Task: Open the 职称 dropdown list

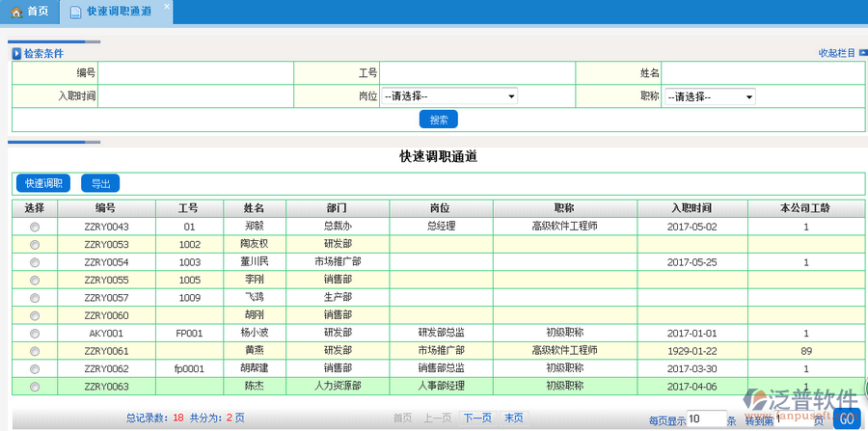Action: (709, 96)
